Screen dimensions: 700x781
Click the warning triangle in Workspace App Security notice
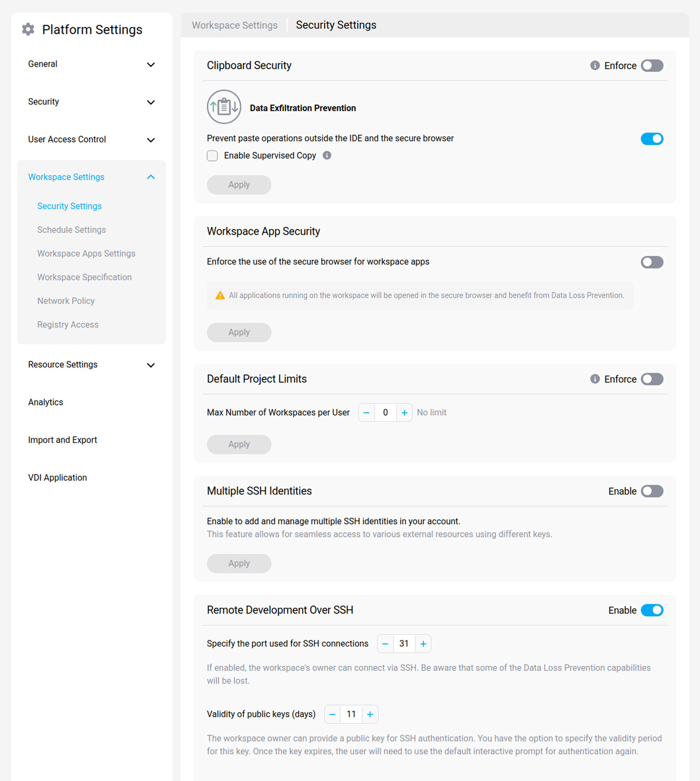(219, 295)
